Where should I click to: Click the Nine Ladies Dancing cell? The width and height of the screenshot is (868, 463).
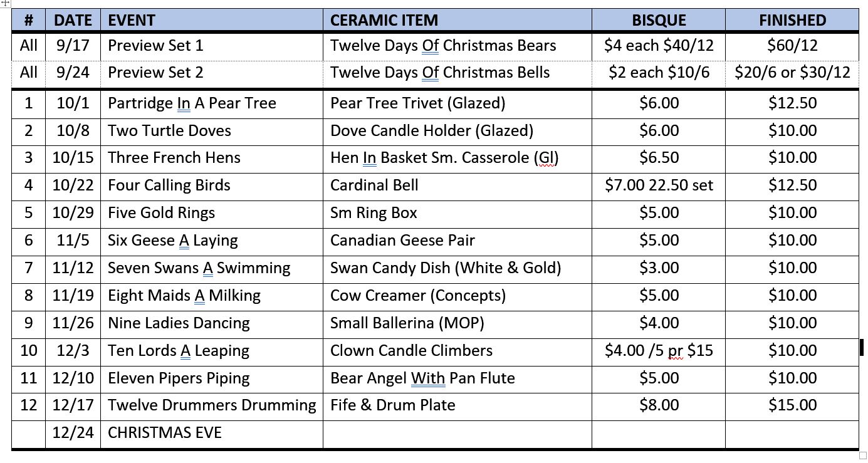(179, 323)
